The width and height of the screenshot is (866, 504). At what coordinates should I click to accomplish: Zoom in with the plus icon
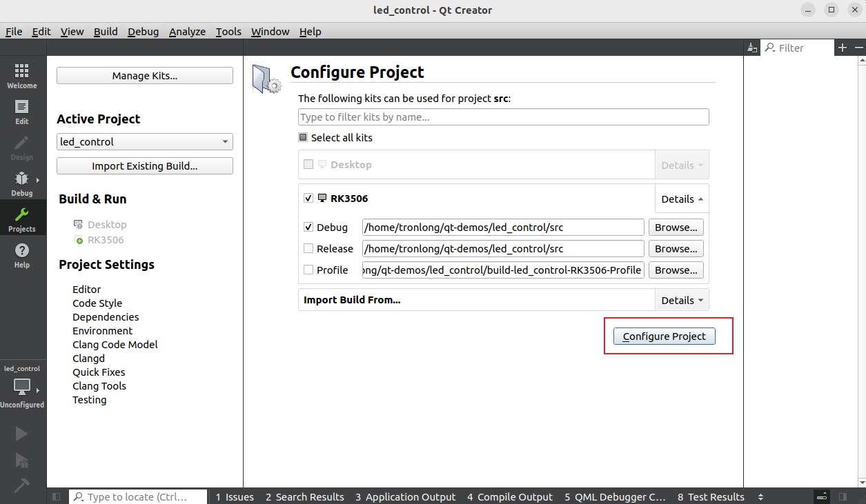pyautogui.click(x=843, y=48)
